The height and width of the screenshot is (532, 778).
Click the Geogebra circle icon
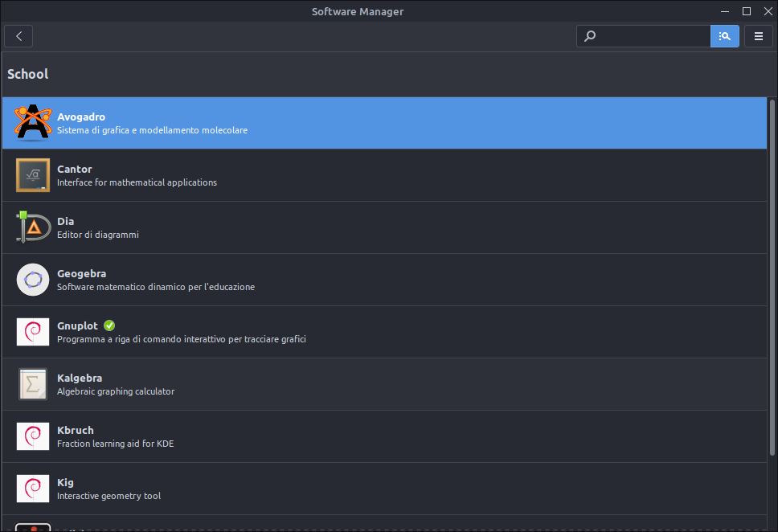tap(33, 280)
